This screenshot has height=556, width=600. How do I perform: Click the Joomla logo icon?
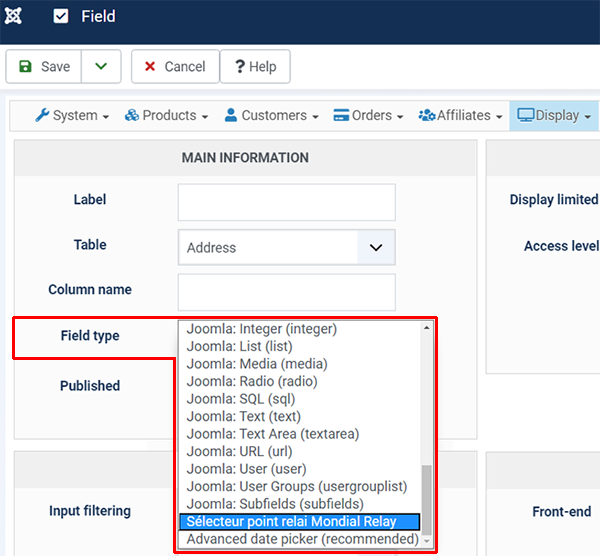13,16
